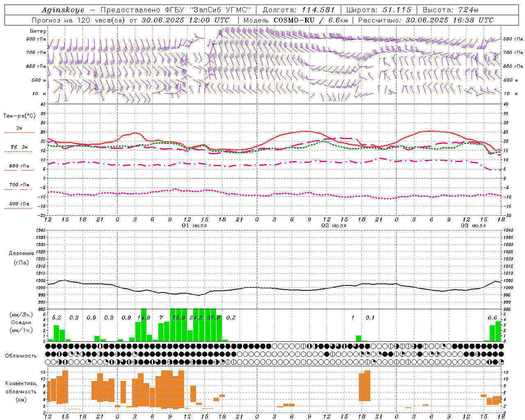Click the dotted pink 500 гПа legend line sample

click(18, 209)
